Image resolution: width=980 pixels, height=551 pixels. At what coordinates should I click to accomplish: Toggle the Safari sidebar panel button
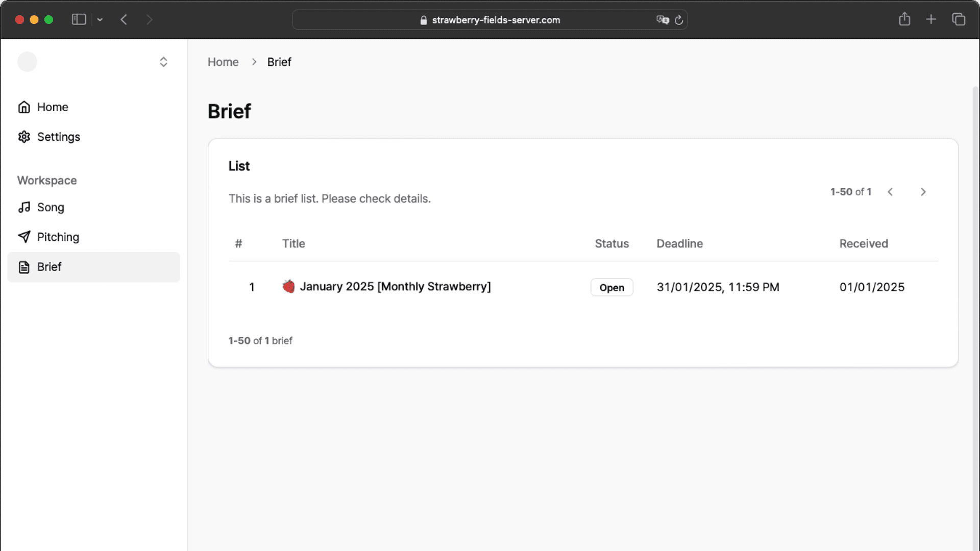click(79, 19)
